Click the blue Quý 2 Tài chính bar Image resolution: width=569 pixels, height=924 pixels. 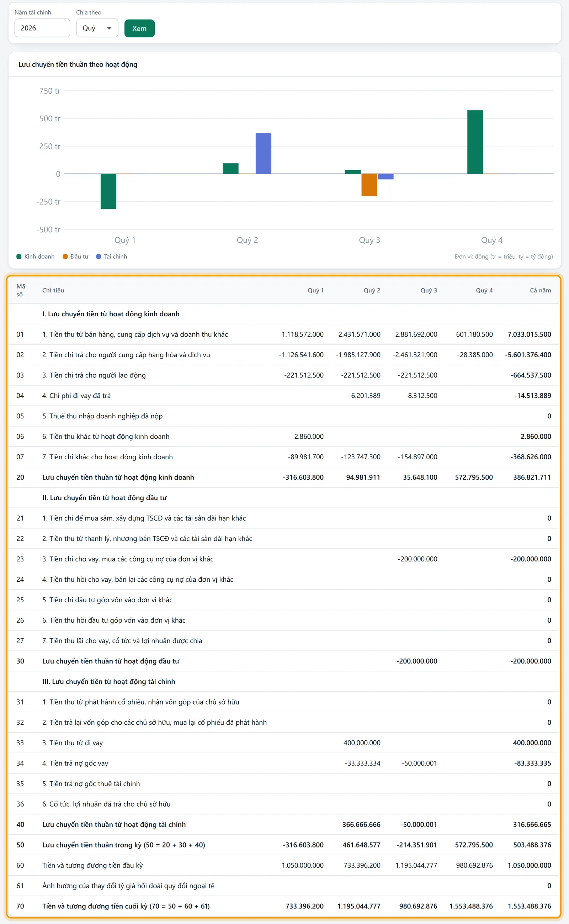click(x=264, y=154)
